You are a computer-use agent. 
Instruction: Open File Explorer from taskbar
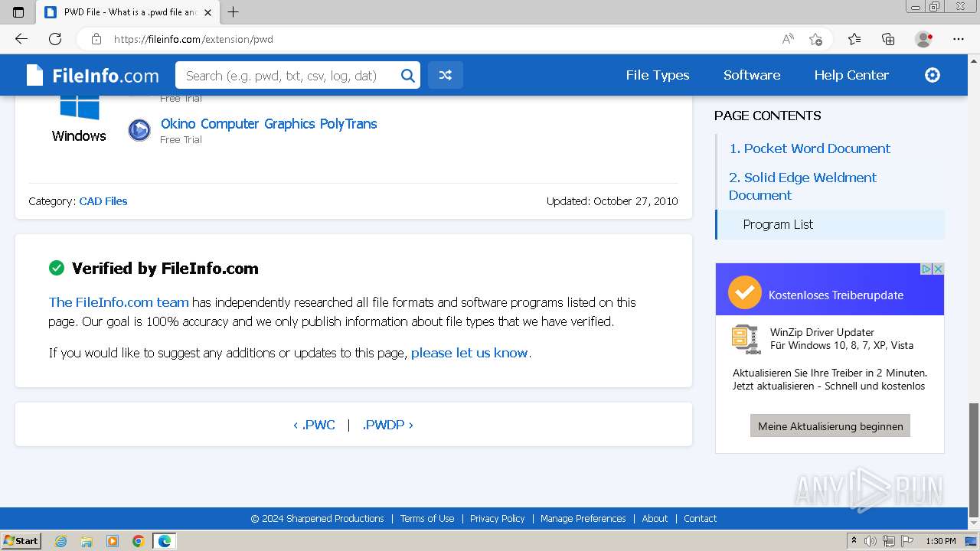click(87, 541)
